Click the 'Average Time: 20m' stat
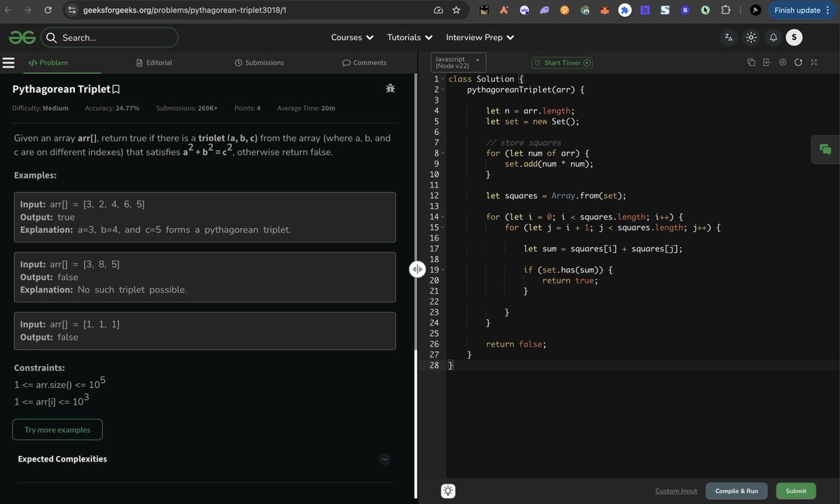Viewport: 840px width, 504px height. click(x=306, y=108)
